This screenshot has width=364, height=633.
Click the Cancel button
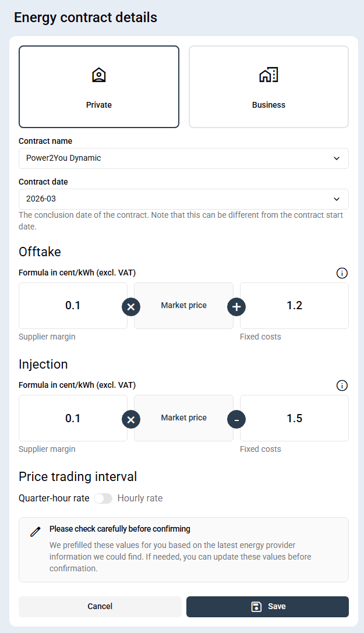[x=100, y=606]
